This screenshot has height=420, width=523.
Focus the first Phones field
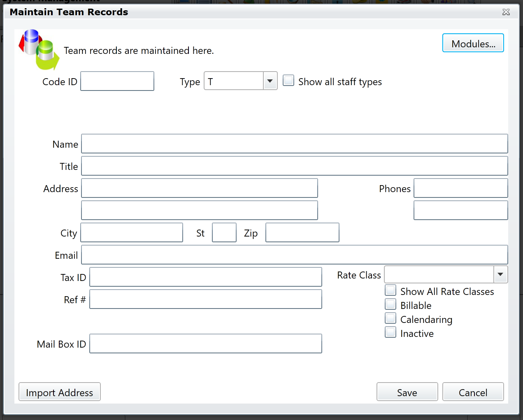coord(461,188)
